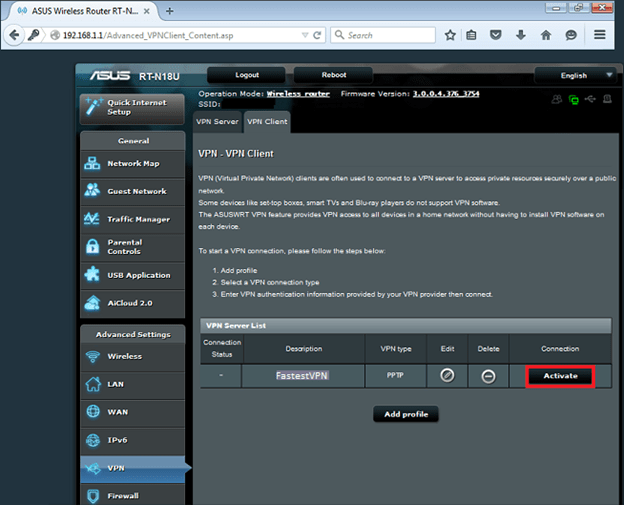Viewport: 624px width, 505px height.
Task: Click the bookmark star icon
Action: [450, 35]
